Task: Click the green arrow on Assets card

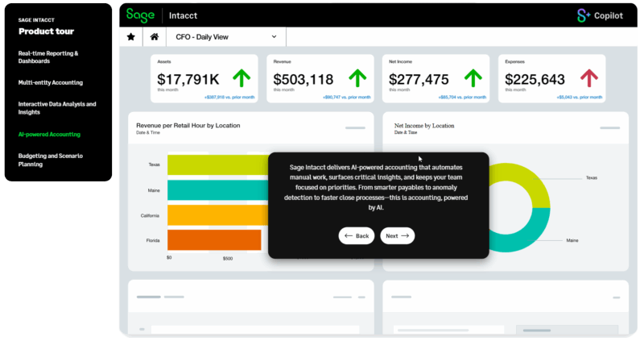Action: pos(242,77)
